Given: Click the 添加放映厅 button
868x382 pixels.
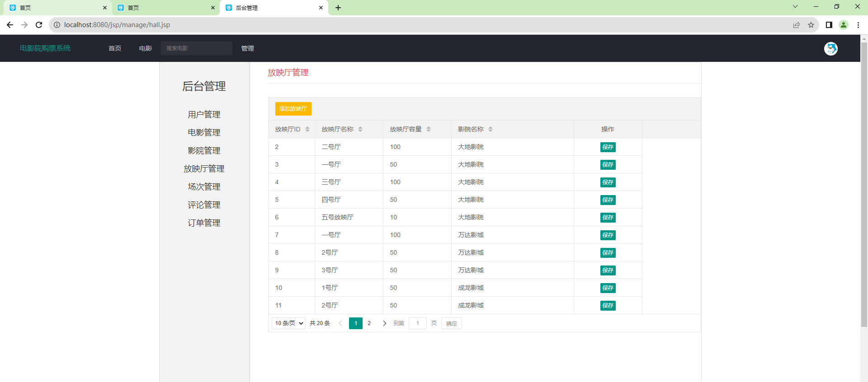Looking at the screenshot, I should pyautogui.click(x=293, y=109).
